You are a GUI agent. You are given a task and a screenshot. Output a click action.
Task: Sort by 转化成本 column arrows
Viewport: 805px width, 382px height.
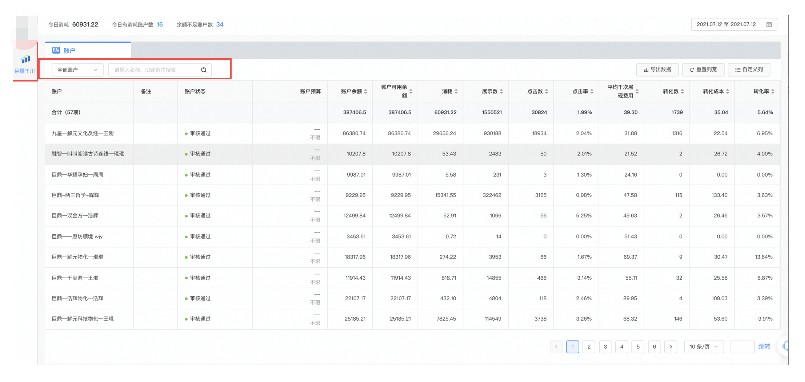point(727,91)
